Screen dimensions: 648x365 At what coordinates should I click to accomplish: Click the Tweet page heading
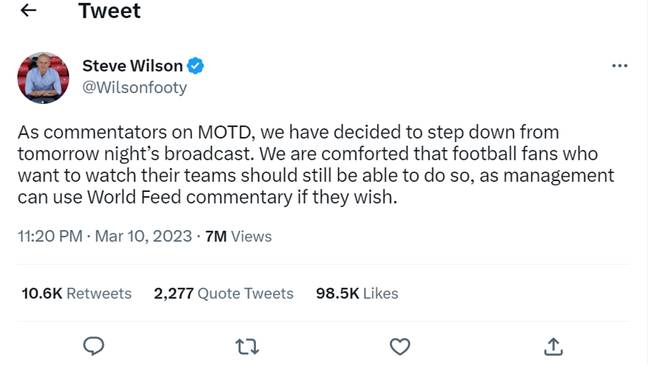(x=110, y=11)
